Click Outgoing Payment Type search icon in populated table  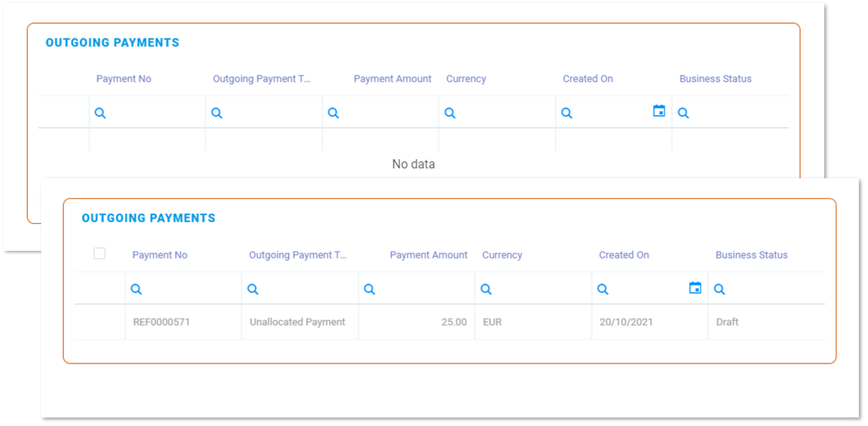253,289
